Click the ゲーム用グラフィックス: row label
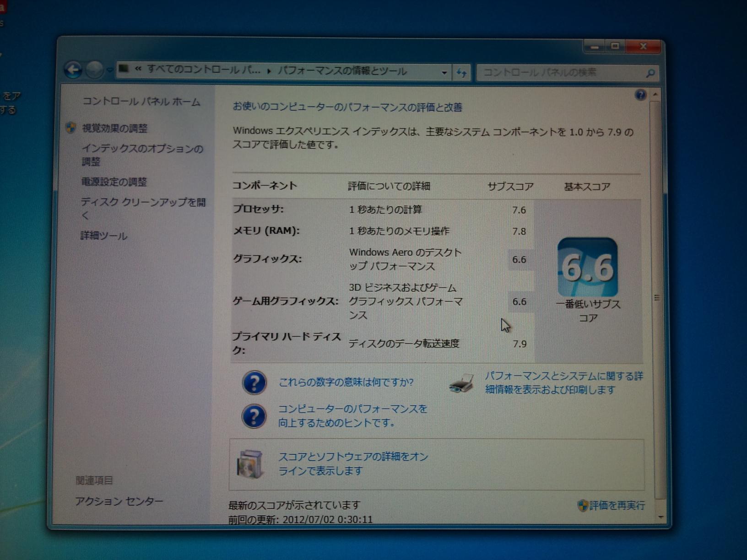Viewport: 747px width, 560px height. point(286,301)
